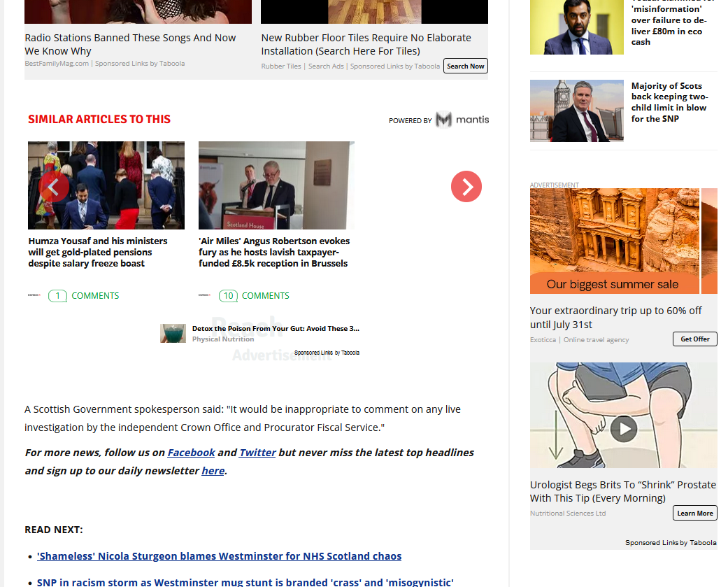Click the newsletter 'here' link
The image size is (728, 587).
[213, 470]
